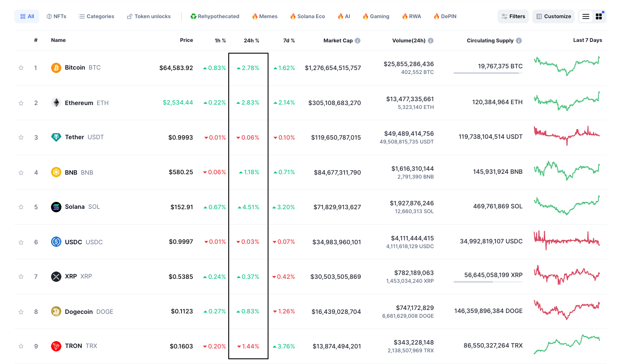Viewport: 620px width, 364px height.
Task: Open the Token unlocks tab
Action: click(x=149, y=16)
